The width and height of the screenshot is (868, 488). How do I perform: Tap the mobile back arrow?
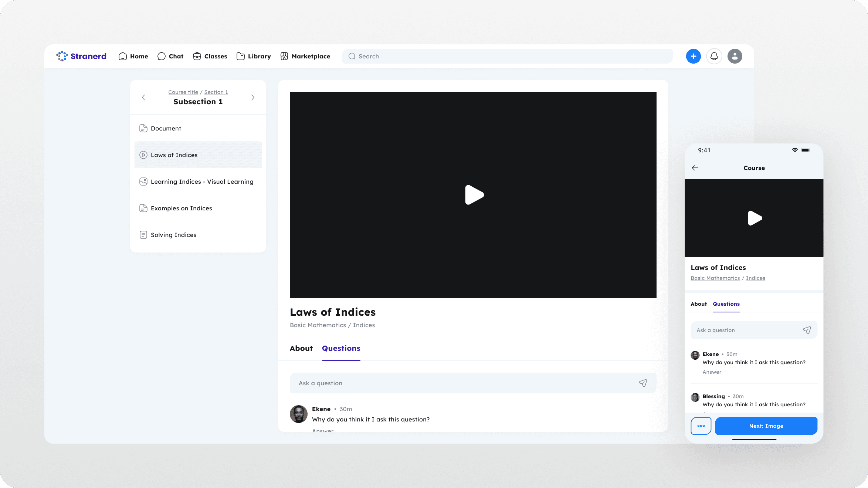pos(695,168)
